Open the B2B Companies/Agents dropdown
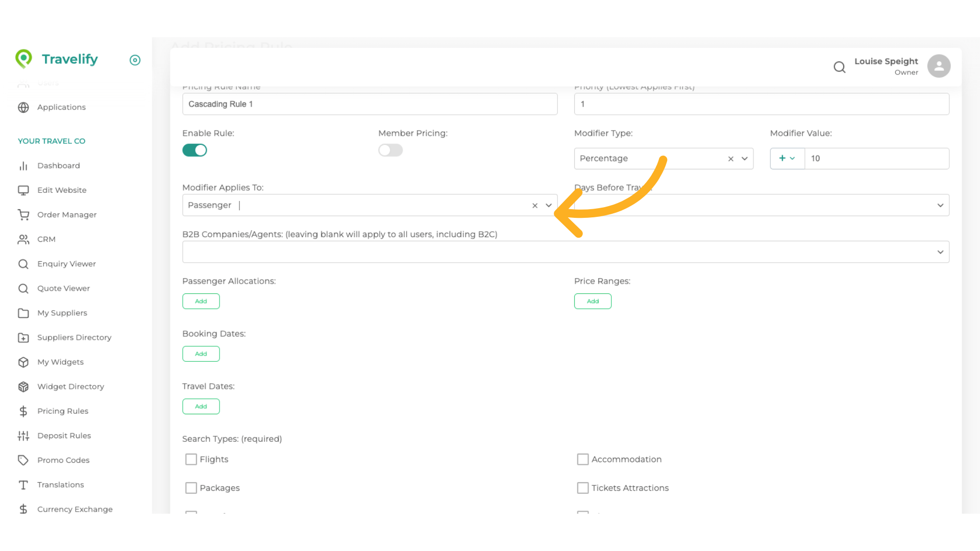Viewport: 980px width, 551px height. click(940, 252)
